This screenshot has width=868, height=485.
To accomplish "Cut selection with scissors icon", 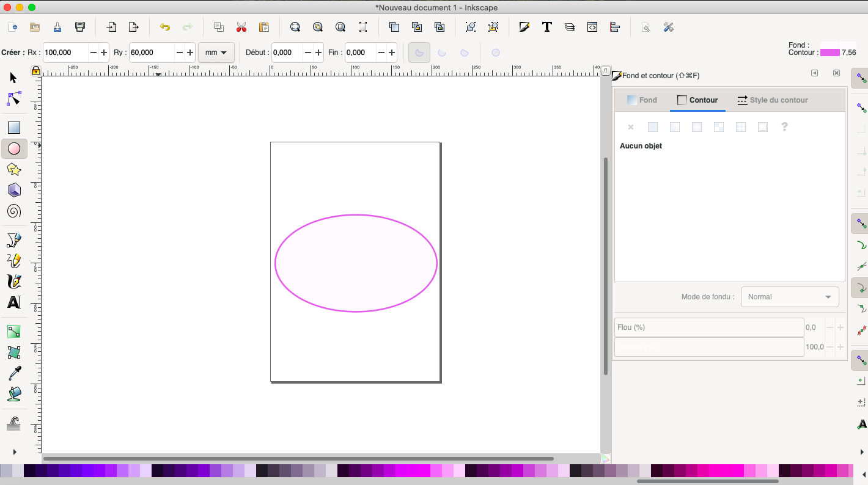I will (x=241, y=27).
